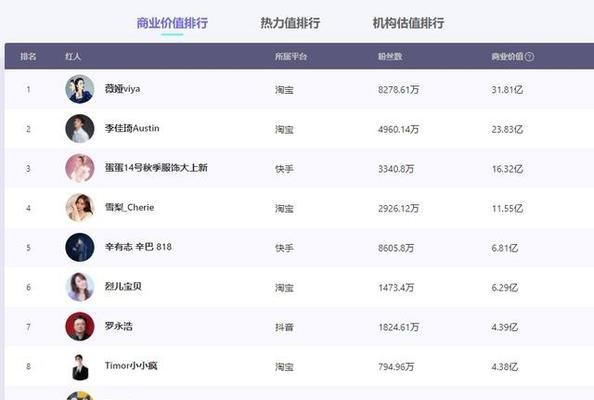The image size is (594, 400).
Task: Click commercial value 31.81亿
Action: point(507,90)
